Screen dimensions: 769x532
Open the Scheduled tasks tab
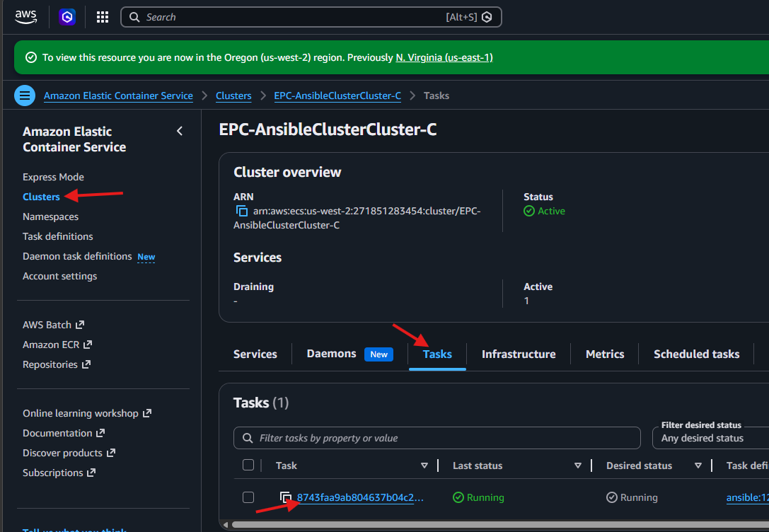(696, 354)
